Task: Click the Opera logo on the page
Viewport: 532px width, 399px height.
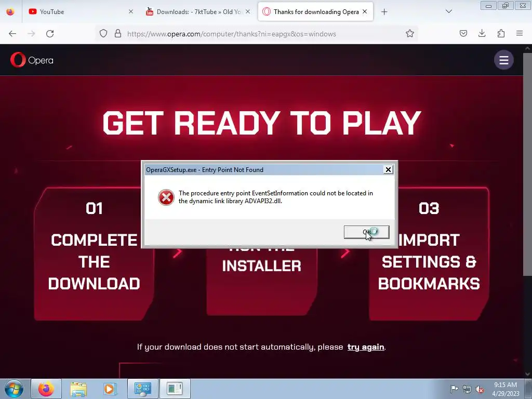Action: (32, 60)
